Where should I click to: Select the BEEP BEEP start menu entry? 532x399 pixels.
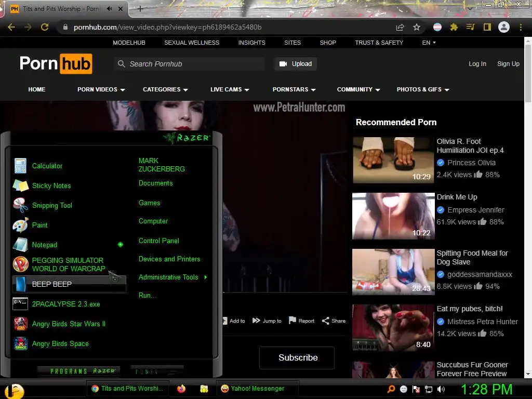(69, 284)
